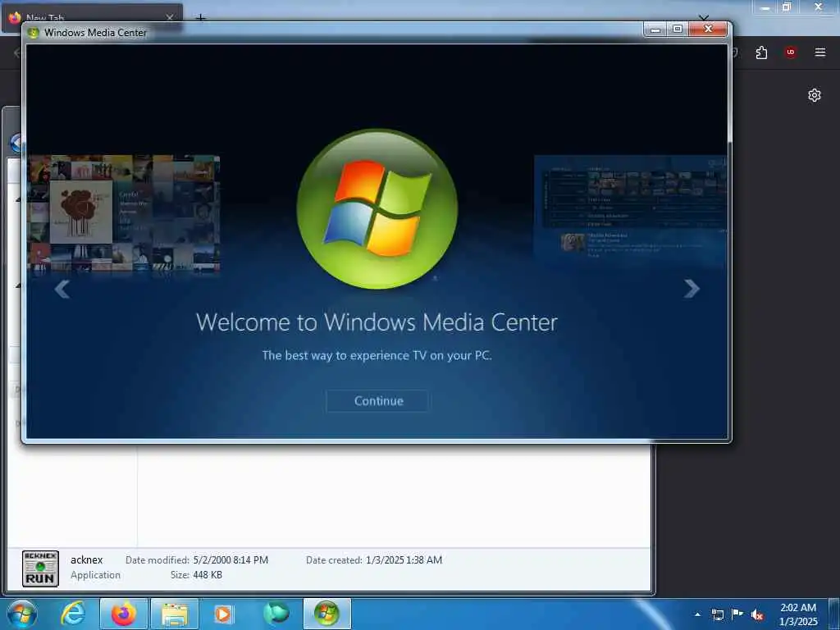Click the Windows Media Center orb logo
Viewport: 840px width, 630px height.
pyautogui.click(x=377, y=208)
